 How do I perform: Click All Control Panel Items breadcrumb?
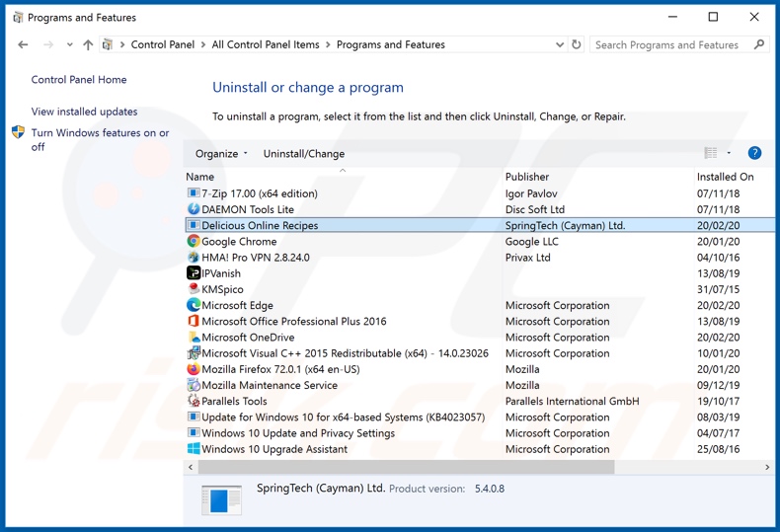point(266,44)
